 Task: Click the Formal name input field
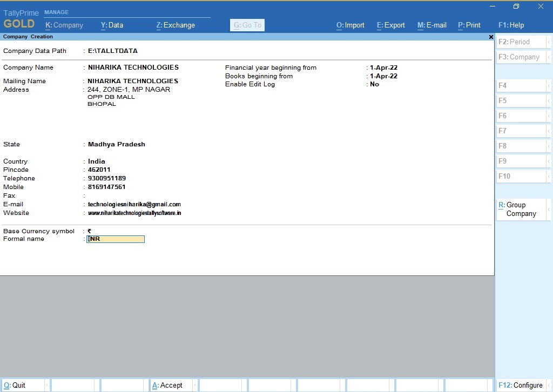pos(116,239)
